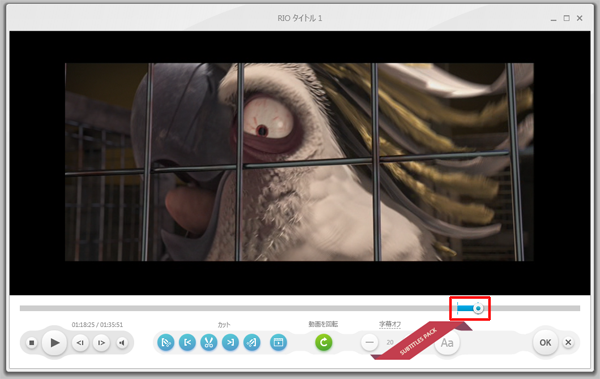Step back one frame
The width and height of the screenshot is (600, 379).
[x=80, y=343]
